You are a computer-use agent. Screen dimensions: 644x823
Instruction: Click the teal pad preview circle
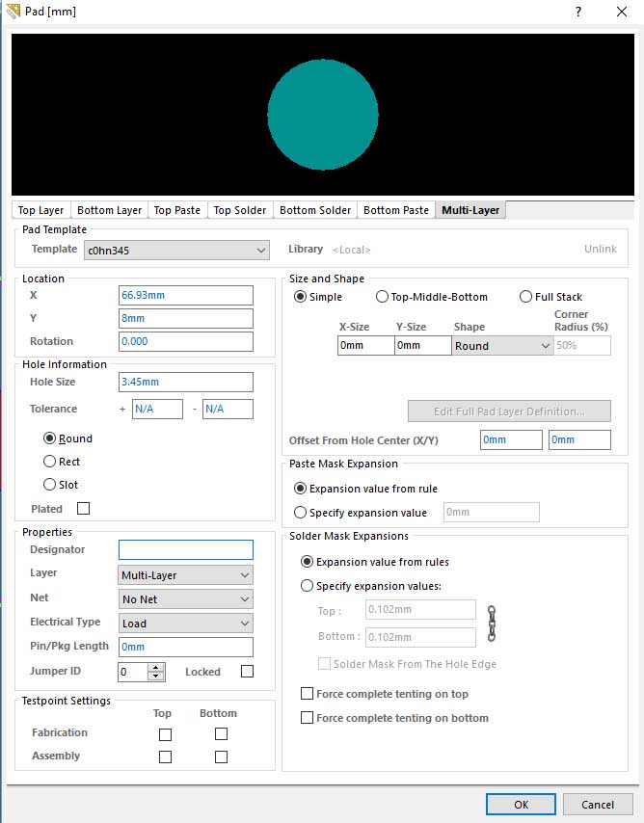click(323, 114)
